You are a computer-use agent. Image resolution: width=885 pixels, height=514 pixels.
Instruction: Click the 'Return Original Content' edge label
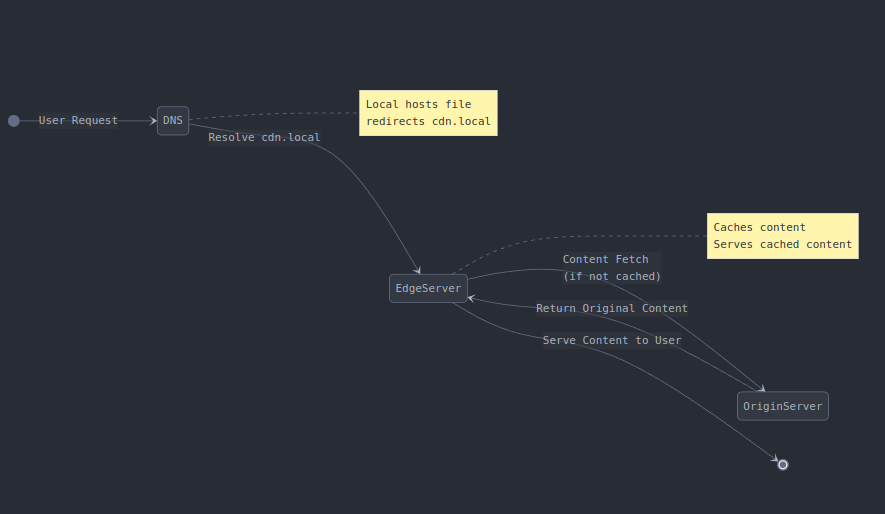(x=612, y=308)
